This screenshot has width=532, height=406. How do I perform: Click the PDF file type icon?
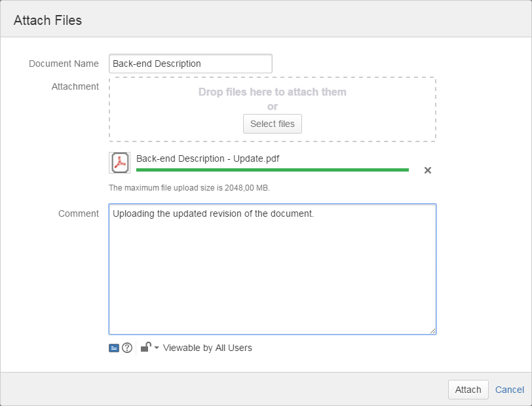[x=119, y=162]
